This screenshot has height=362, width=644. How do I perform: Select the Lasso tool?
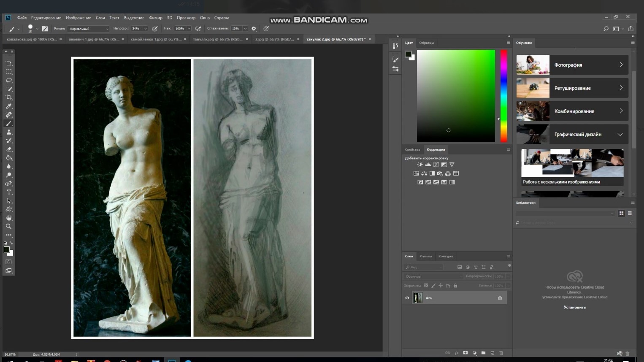(8, 80)
